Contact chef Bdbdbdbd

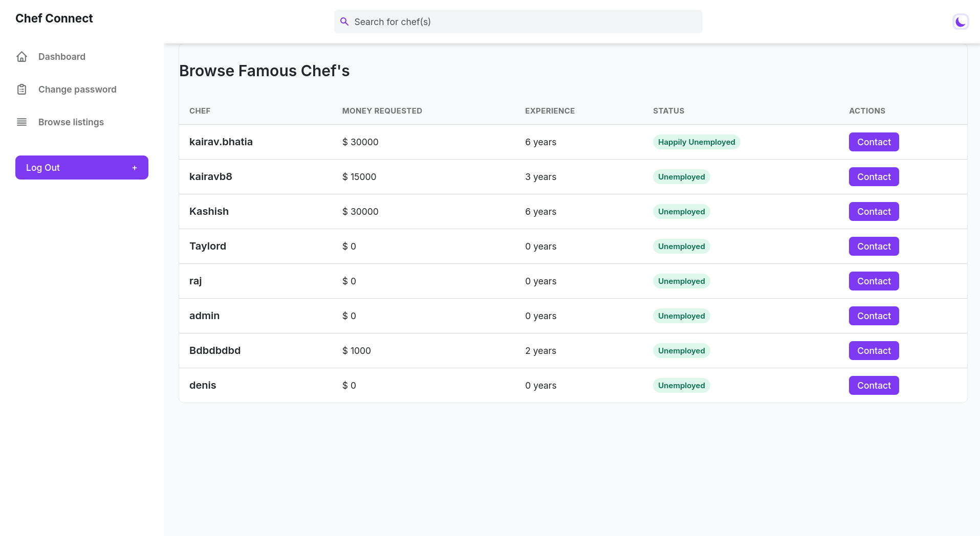[874, 351]
